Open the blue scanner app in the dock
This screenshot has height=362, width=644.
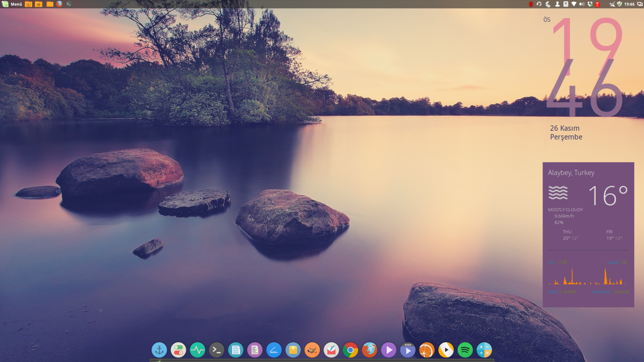(x=274, y=350)
